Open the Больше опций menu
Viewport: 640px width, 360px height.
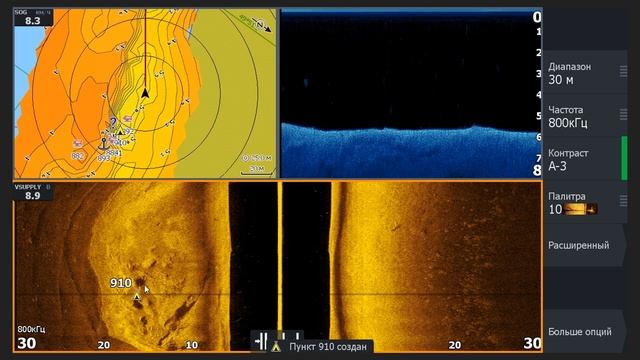pyautogui.click(x=585, y=331)
